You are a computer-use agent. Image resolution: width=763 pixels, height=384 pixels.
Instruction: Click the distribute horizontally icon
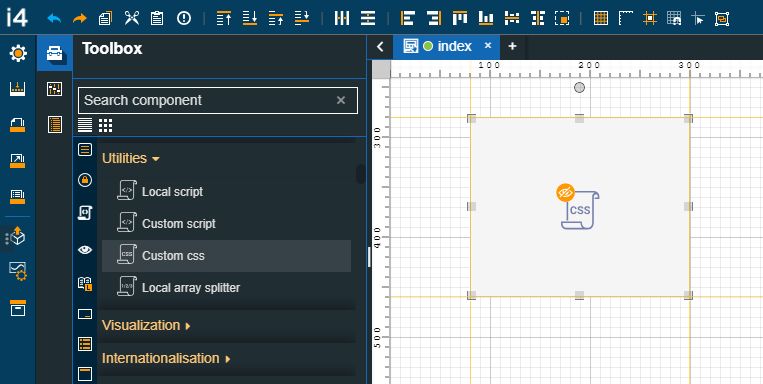342,18
